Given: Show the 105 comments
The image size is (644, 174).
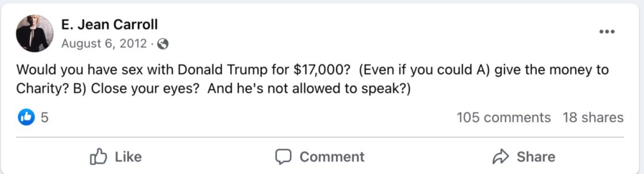Looking at the screenshot, I should (x=504, y=117).
